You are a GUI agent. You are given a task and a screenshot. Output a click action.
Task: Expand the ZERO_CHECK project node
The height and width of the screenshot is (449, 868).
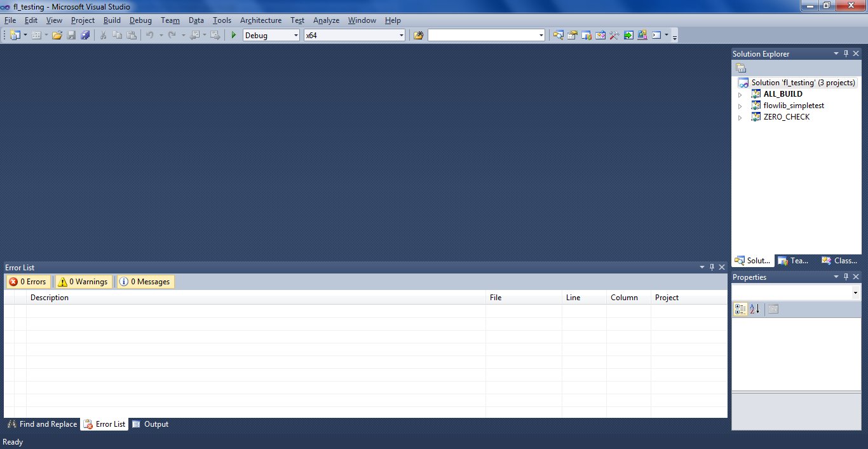[x=740, y=117]
